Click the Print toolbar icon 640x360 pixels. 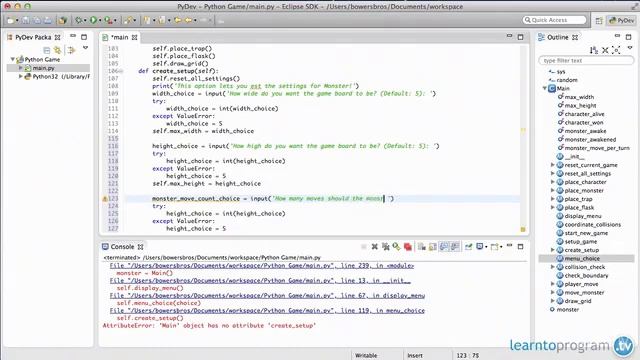coord(48,20)
